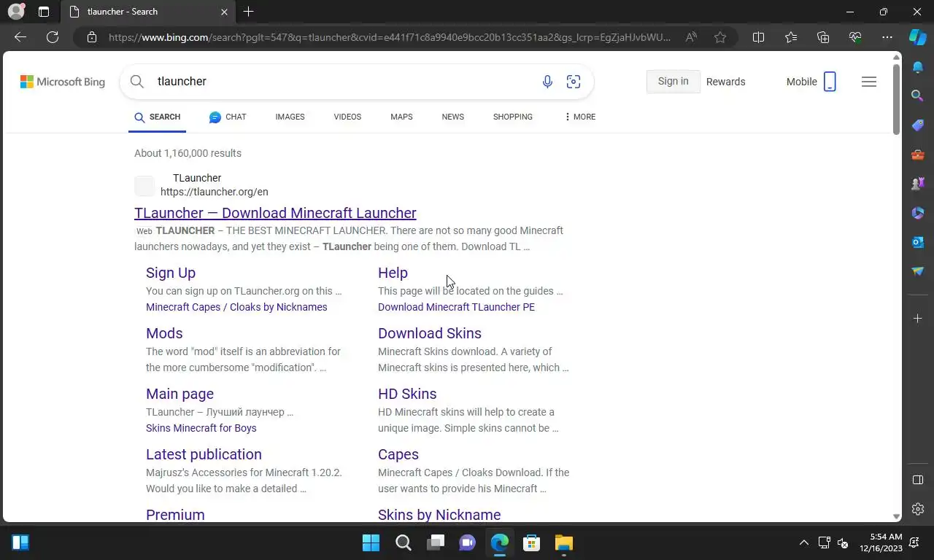Image resolution: width=934 pixels, height=560 pixels.
Task: Switch to the CHAT tab
Action: (228, 117)
